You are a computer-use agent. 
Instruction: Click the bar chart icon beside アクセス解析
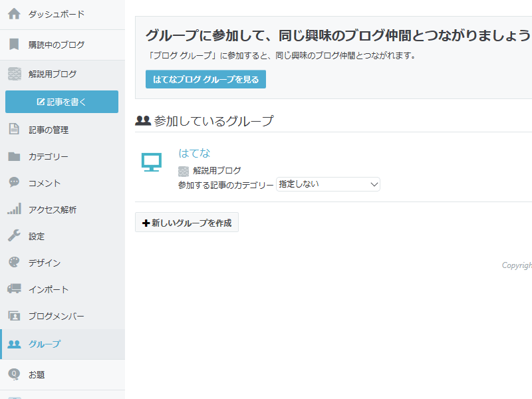pyautogui.click(x=14, y=209)
